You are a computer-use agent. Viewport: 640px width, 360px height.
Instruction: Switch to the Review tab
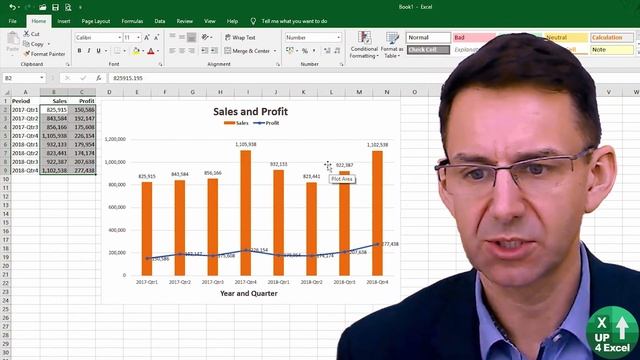184,21
